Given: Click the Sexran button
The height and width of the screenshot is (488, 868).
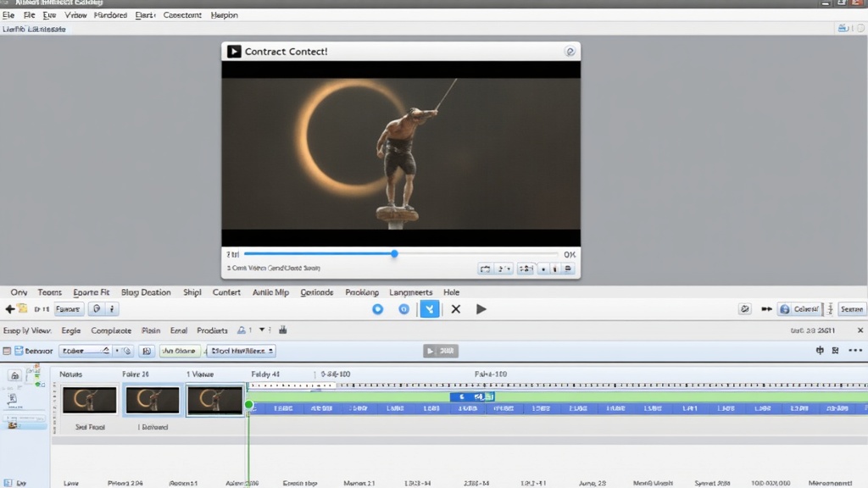Looking at the screenshot, I should point(851,309).
